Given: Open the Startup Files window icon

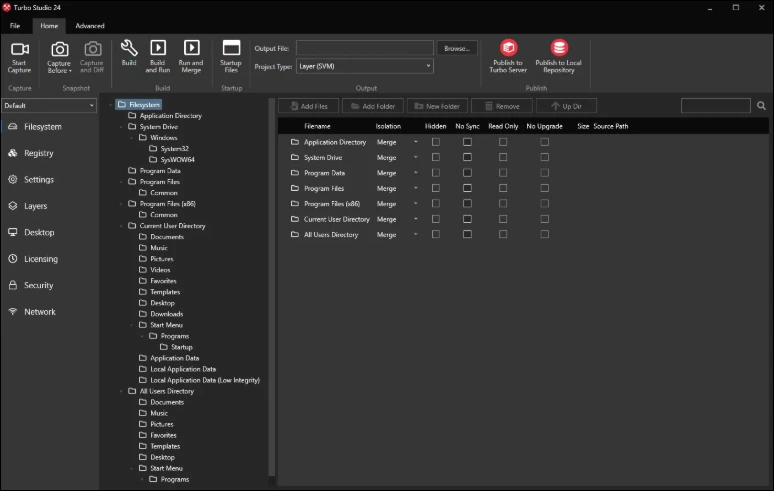Looking at the screenshot, I should [x=231, y=48].
